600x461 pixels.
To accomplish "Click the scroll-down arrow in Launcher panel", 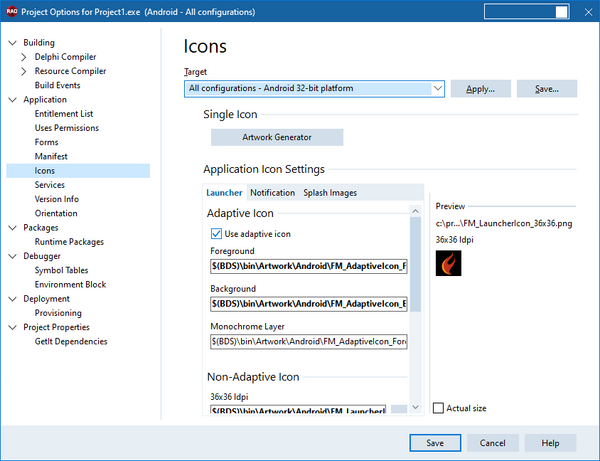I will [x=416, y=407].
